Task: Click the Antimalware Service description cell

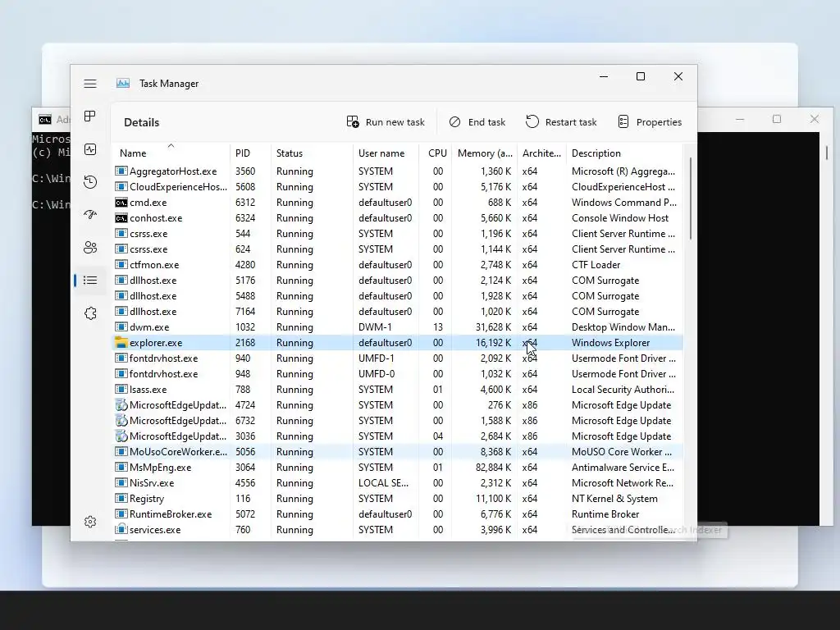Action: pyautogui.click(x=623, y=467)
